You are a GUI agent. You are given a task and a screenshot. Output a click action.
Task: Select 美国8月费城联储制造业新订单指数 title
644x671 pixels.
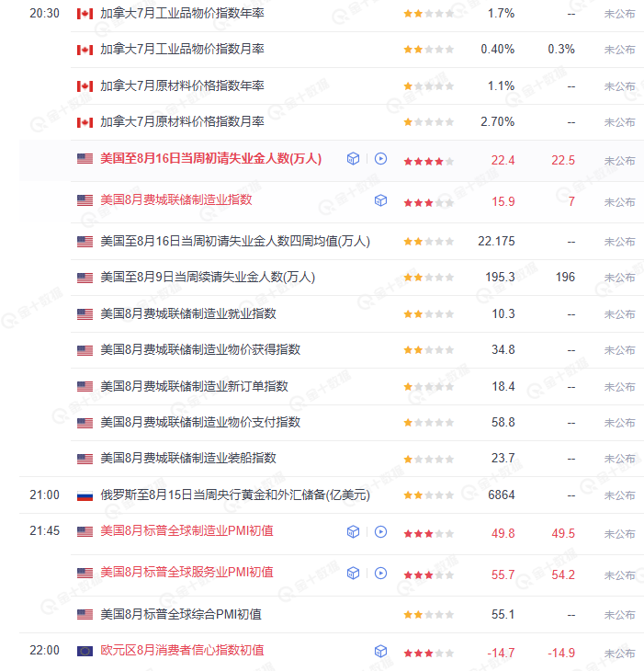[194, 386]
